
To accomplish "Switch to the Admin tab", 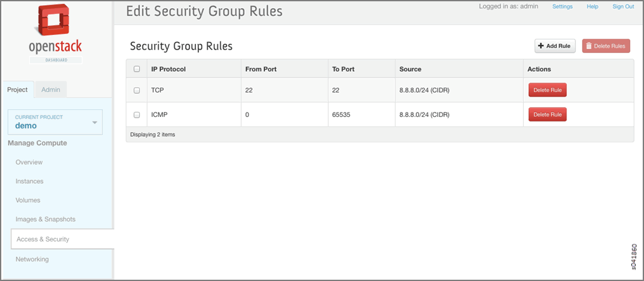I will tap(51, 90).
